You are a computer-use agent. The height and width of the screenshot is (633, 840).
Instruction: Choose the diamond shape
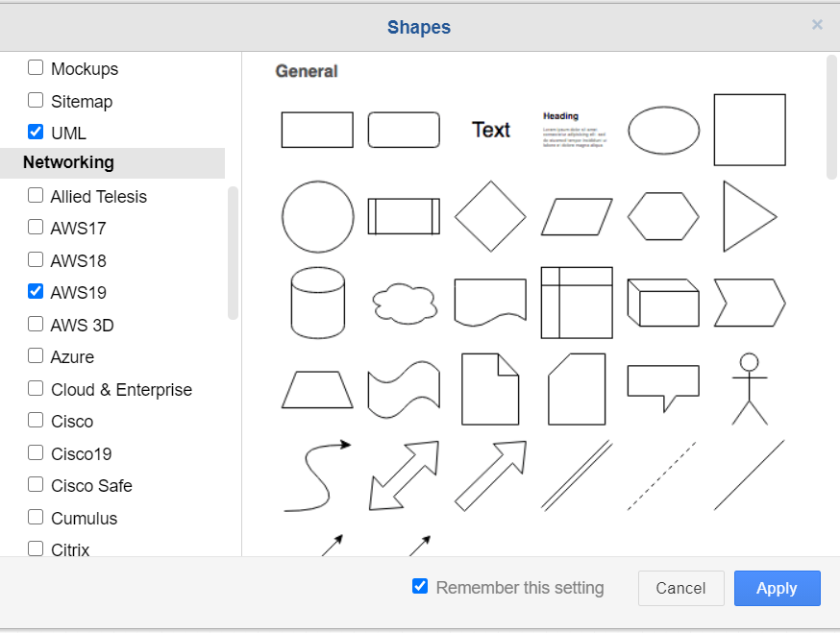pyautogui.click(x=490, y=216)
